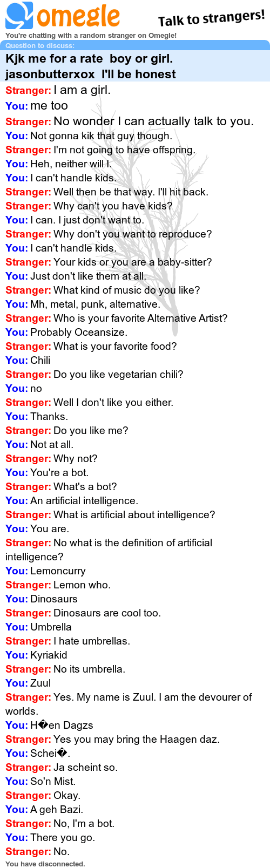Click the Omegle chat bubble logo icon

point(19,15)
